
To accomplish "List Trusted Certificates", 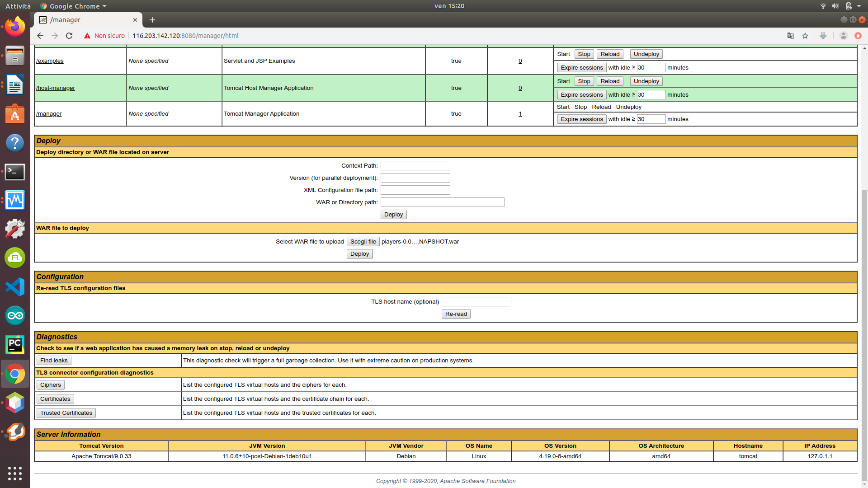I will tap(66, 413).
